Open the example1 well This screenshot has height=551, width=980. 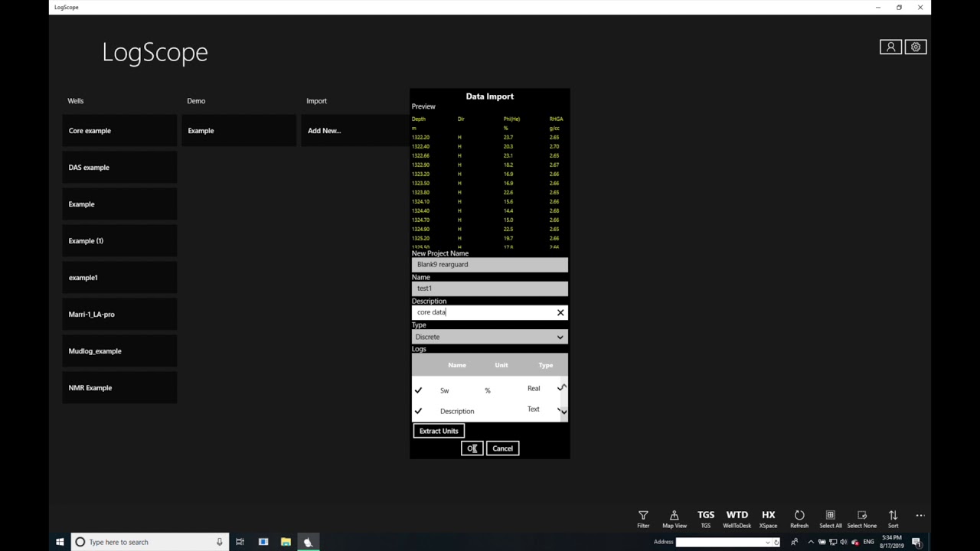119,278
